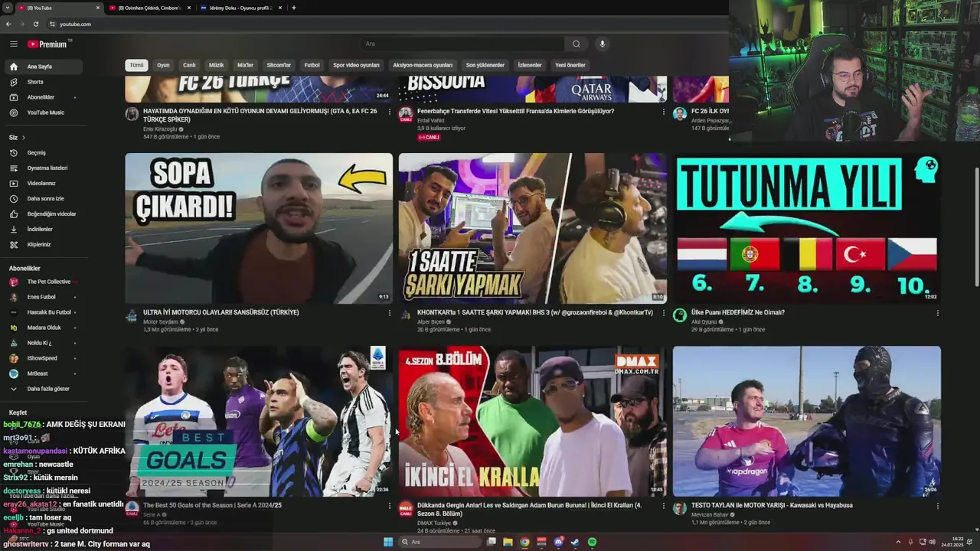Expand the Siz section chevron
Screen dimensions: 980x551
pyautogui.click(x=24, y=137)
